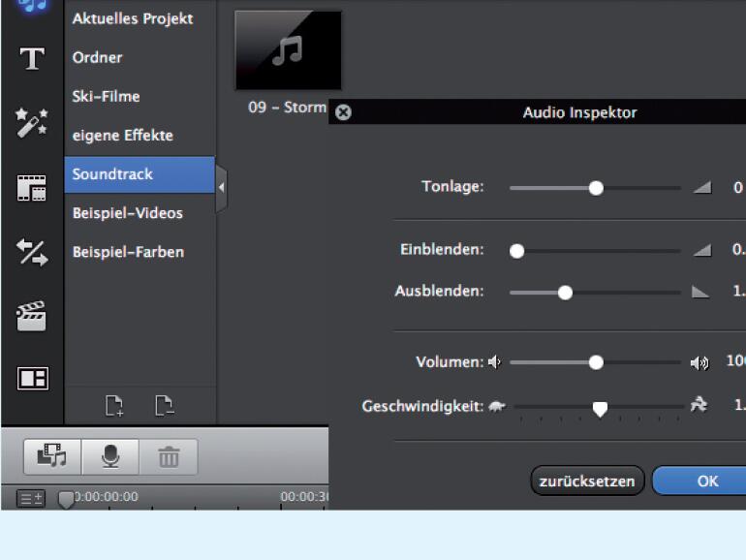Image resolution: width=746 pixels, height=560 pixels.
Task: Click the add folder icon
Action: pos(114,406)
